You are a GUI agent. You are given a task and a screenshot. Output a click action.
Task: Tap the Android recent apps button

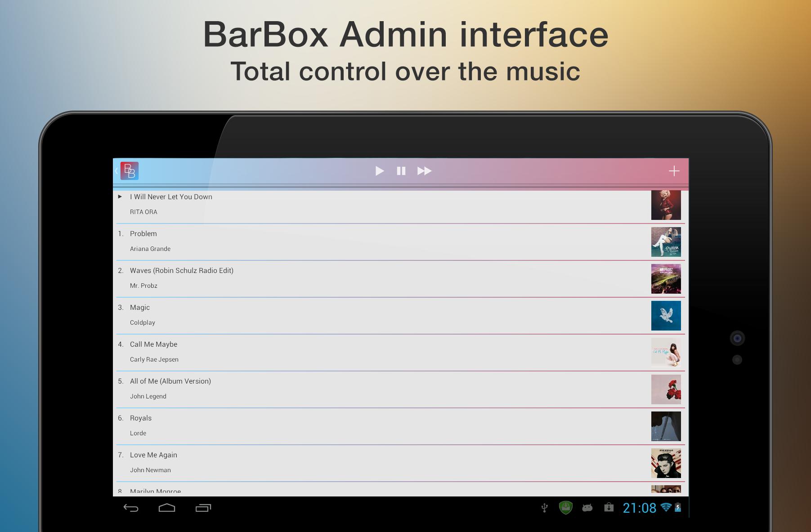[203, 508]
